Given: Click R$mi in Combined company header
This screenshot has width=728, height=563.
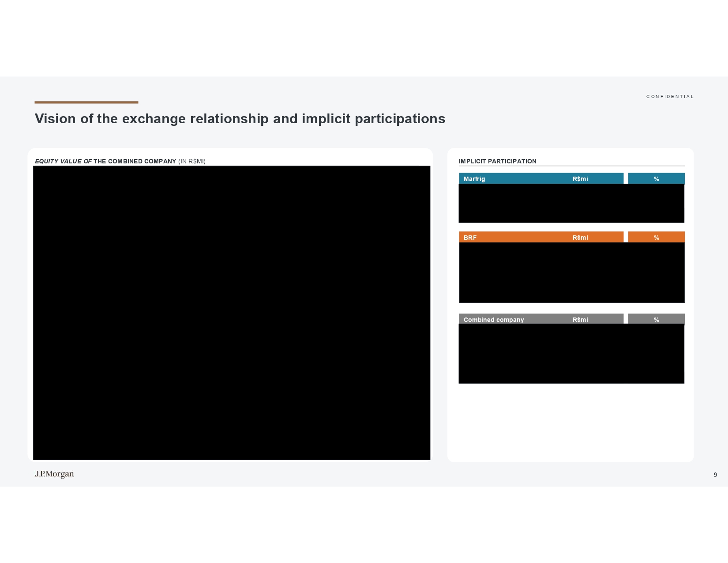Looking at the screenshot, I should [x=580, y=320].
